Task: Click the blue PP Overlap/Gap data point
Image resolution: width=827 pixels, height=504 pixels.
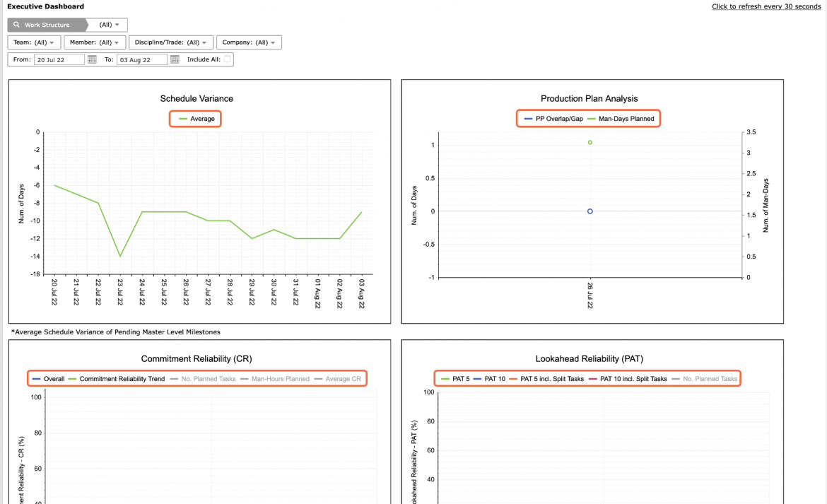Action: tap(590, 211)
